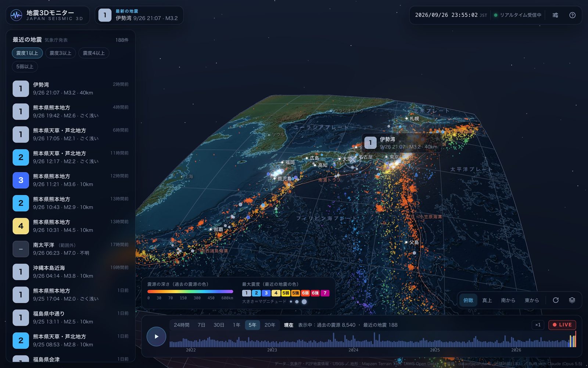Open the map layers icon

click(572, 300)
